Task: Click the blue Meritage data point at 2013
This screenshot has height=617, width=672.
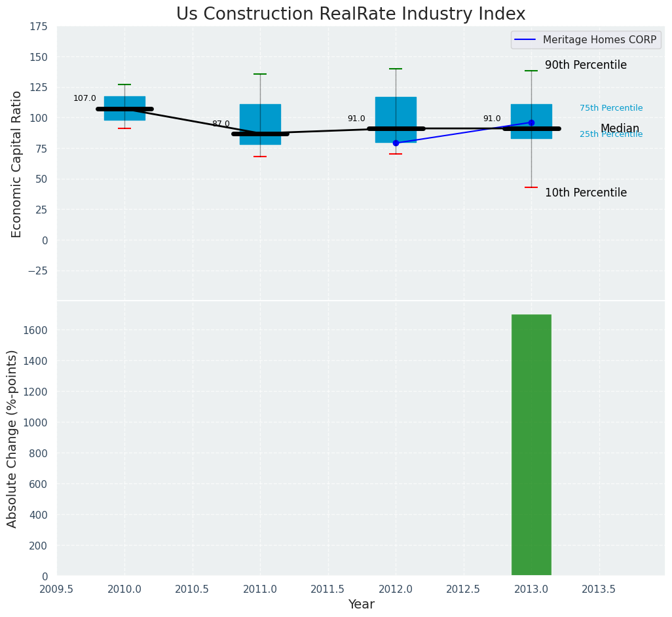Action: [x=531, y=122]
